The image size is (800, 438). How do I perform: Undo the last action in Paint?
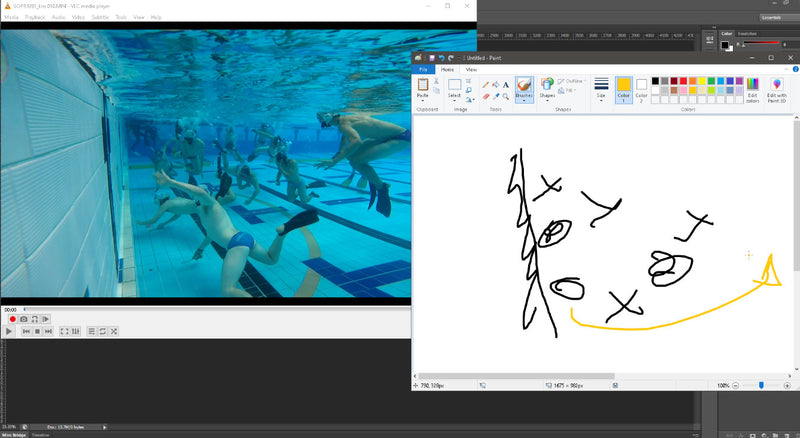[441, 58]
